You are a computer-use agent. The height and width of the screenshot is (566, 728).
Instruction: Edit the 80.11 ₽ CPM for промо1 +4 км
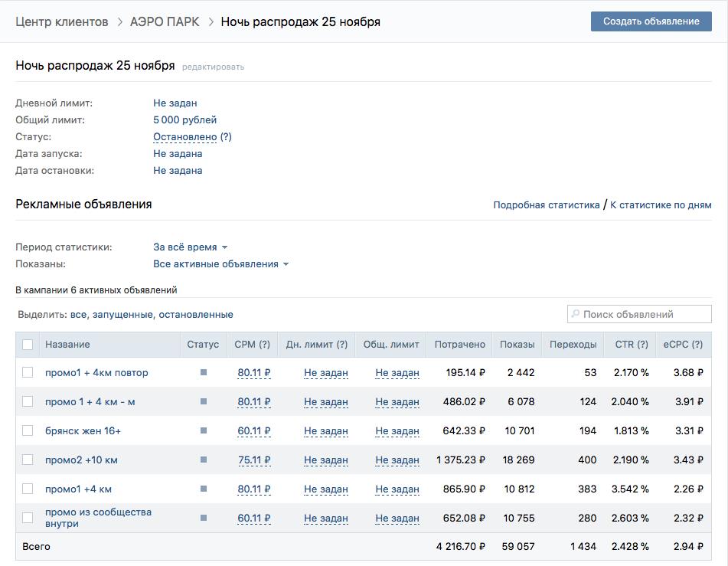pos(254,489)
